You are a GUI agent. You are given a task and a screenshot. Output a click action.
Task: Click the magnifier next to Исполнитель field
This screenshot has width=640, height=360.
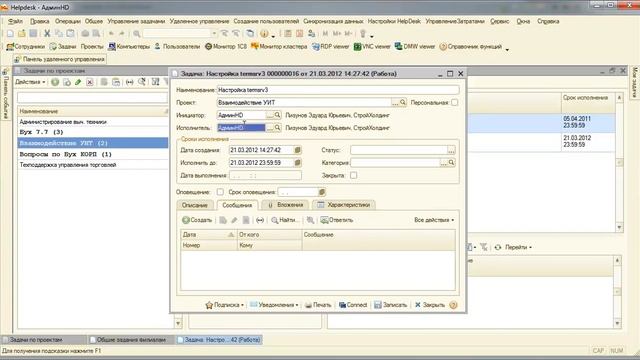(x=277, y=128)
